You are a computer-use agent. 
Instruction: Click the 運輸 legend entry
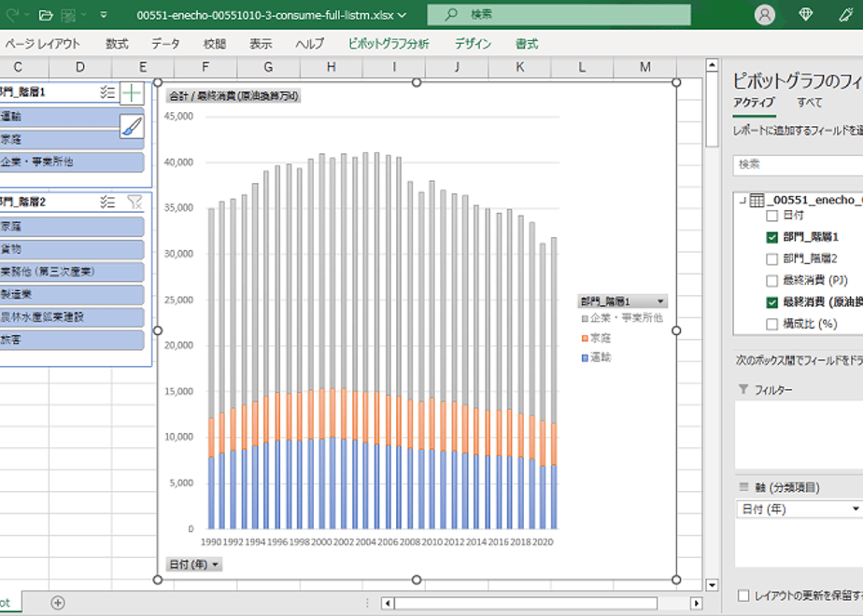click(x=596, y=358)
